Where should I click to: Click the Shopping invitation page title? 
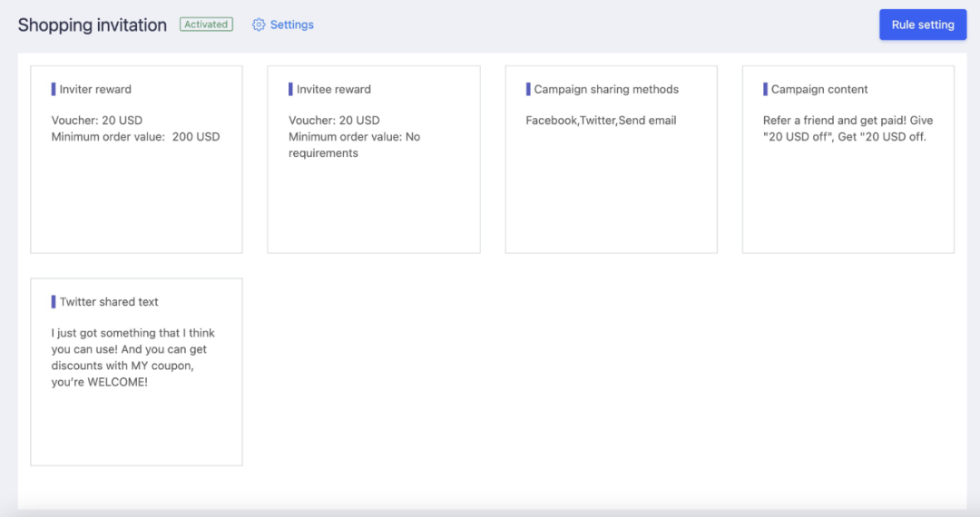coord(93,25)
